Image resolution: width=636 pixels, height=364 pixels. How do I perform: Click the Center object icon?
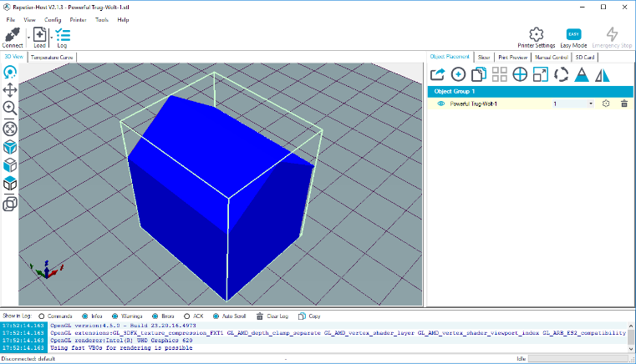click(x=520, y=74)
